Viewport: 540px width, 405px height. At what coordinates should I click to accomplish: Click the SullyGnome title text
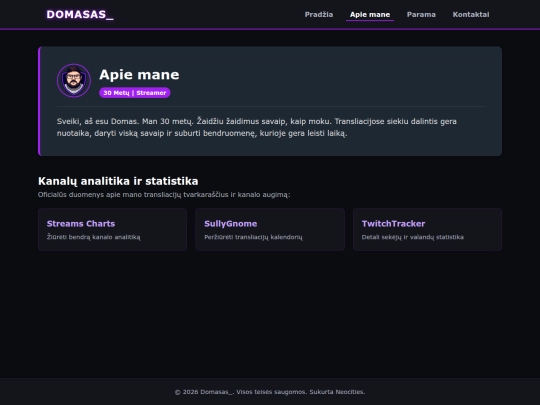230,224
